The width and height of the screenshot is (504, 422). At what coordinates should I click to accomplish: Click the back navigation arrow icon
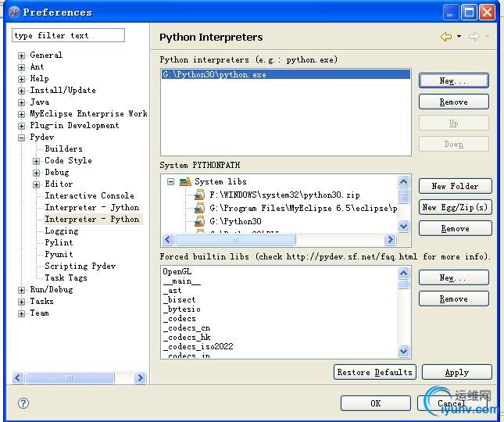[445, 37]
